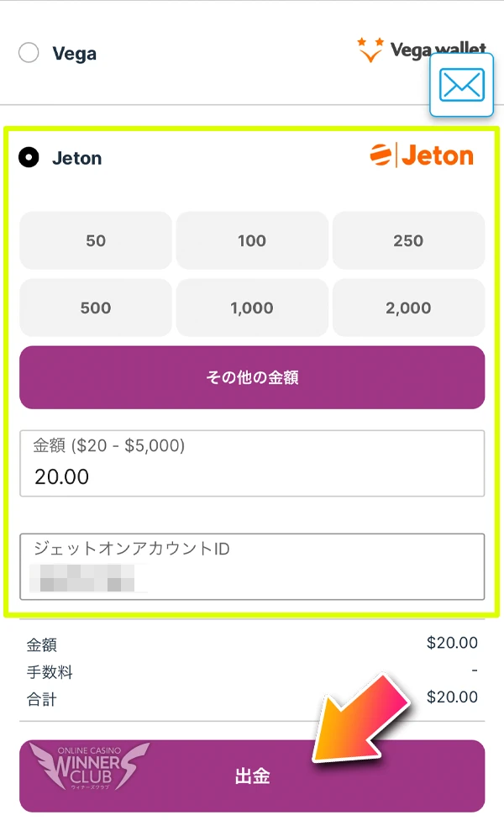The height and width of the screenshot is (831, 504).
Task: Click the Winners Club casino logo
Action: [x=92, y=774]
